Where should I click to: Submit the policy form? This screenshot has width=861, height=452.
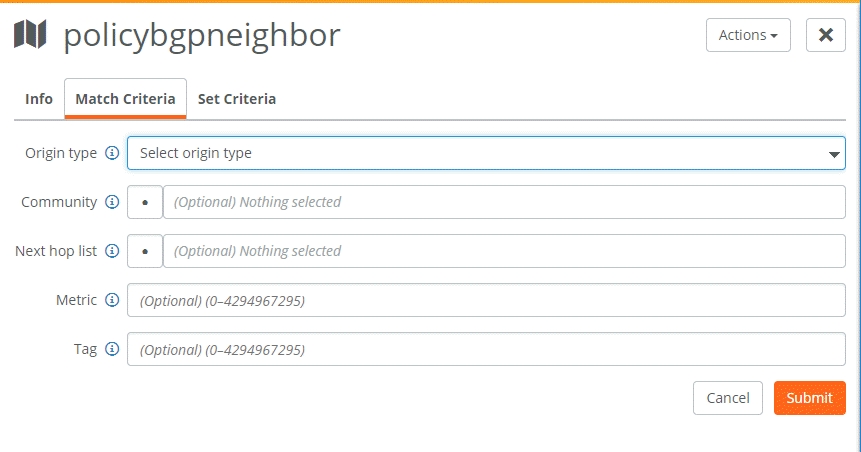point(809,398)
